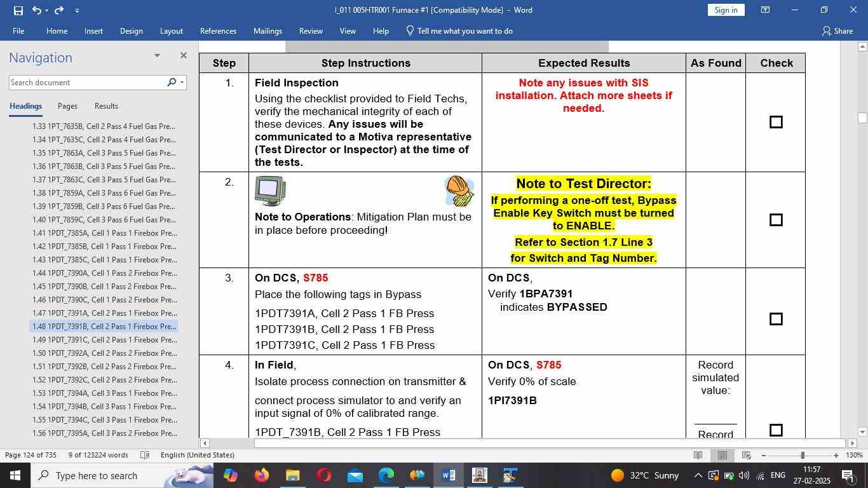Go to heading 1.33 1PT_7635B
Viewport: 868px width, 488px height.
[x=104, y=126]
